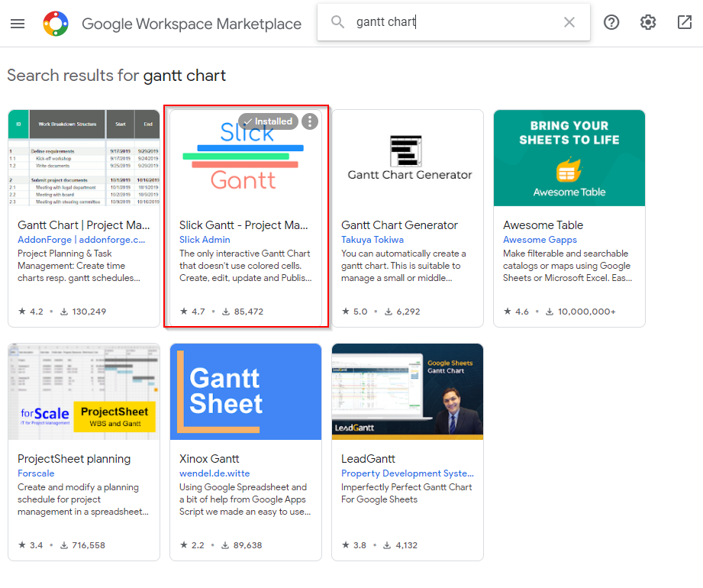Viewport: 703px width, 588px height.
Task: Open the ProjectSheet planning thumbnail
Action: click(84, 392)
